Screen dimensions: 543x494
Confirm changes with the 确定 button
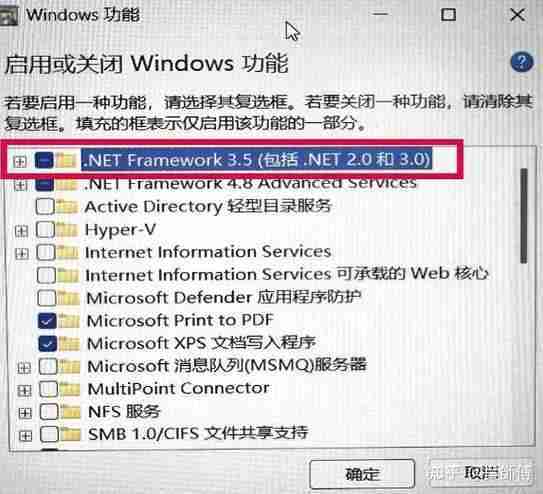(x=362, y=474)
